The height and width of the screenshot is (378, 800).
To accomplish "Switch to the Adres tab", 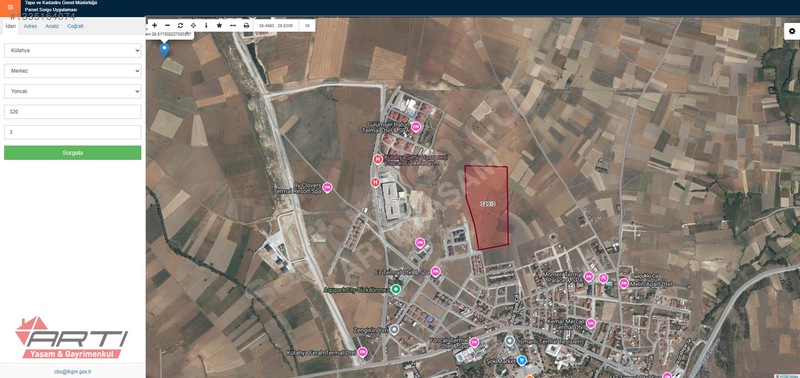I will tap(31, 26).
